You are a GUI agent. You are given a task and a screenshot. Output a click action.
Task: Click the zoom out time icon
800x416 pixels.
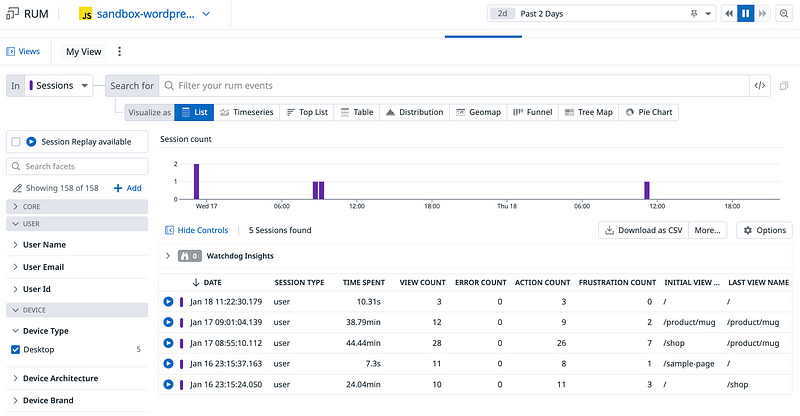point(784,14)
